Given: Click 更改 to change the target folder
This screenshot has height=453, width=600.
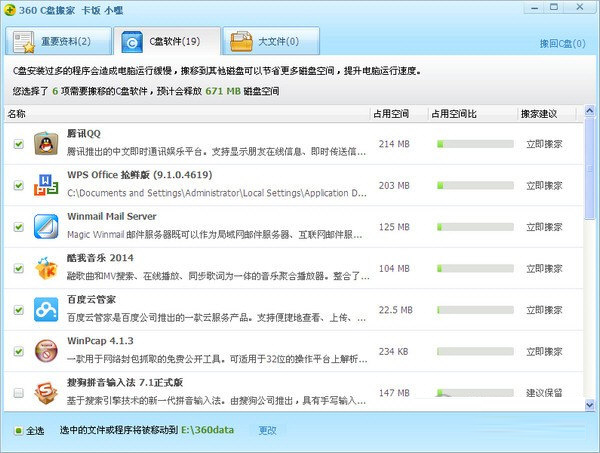Looking at the screenshot, I should pyautogui.click(x=267, y=431).
